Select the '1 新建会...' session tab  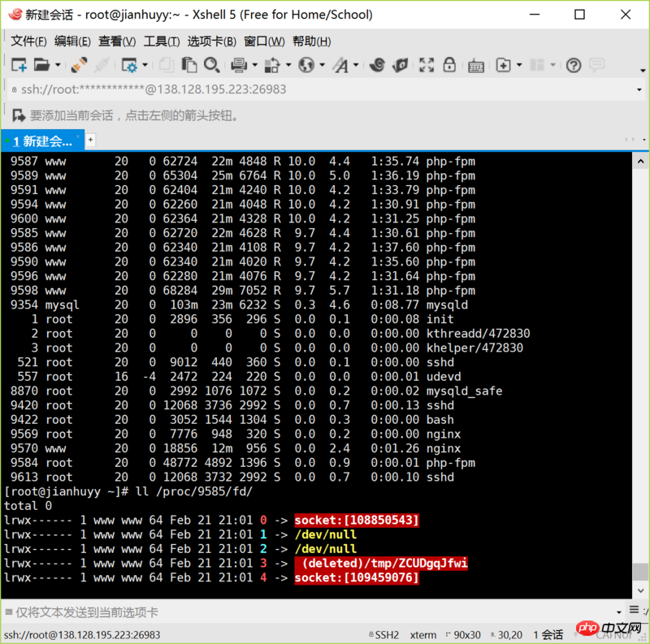point(42,141)
